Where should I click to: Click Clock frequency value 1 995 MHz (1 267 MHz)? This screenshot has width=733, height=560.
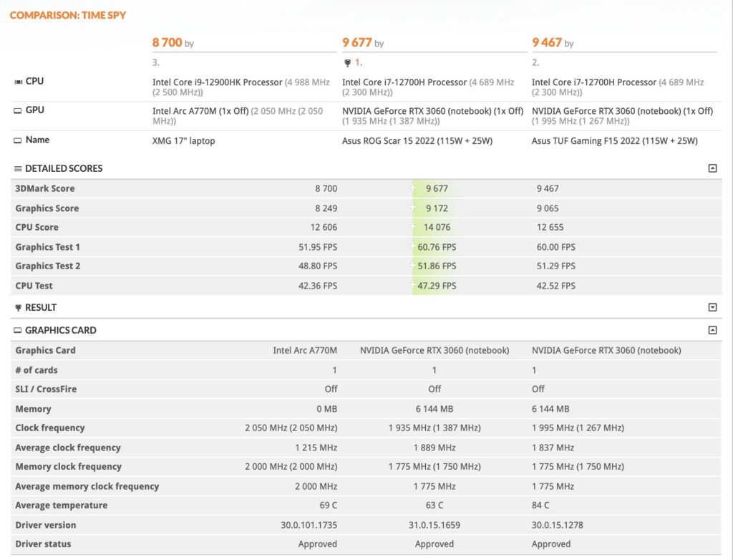tap(578, 428)
